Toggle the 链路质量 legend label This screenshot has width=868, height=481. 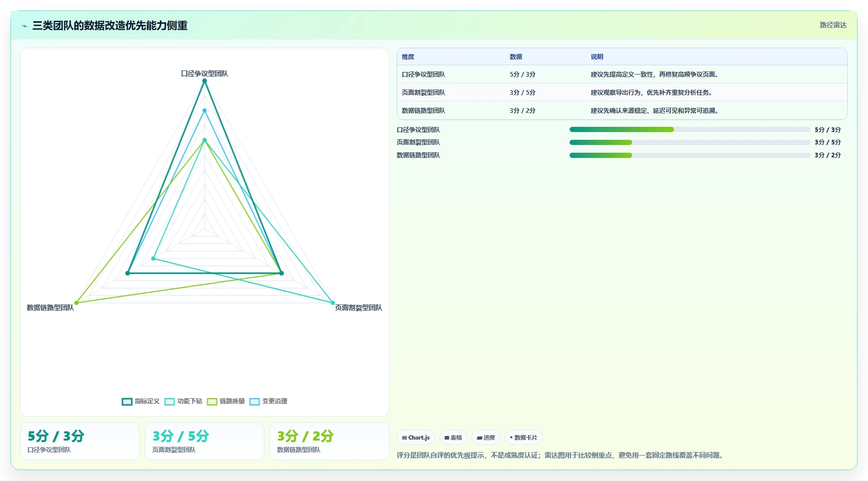(x=232, y=401)
